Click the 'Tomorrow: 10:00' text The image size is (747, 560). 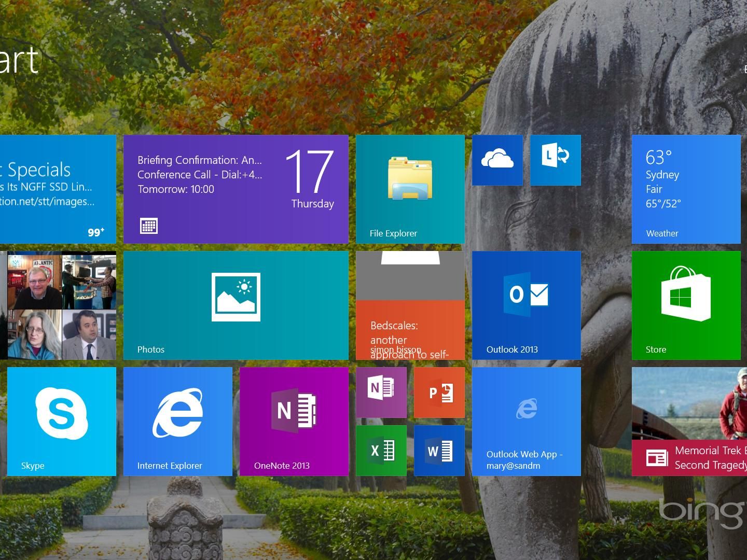tap(176, 189)
